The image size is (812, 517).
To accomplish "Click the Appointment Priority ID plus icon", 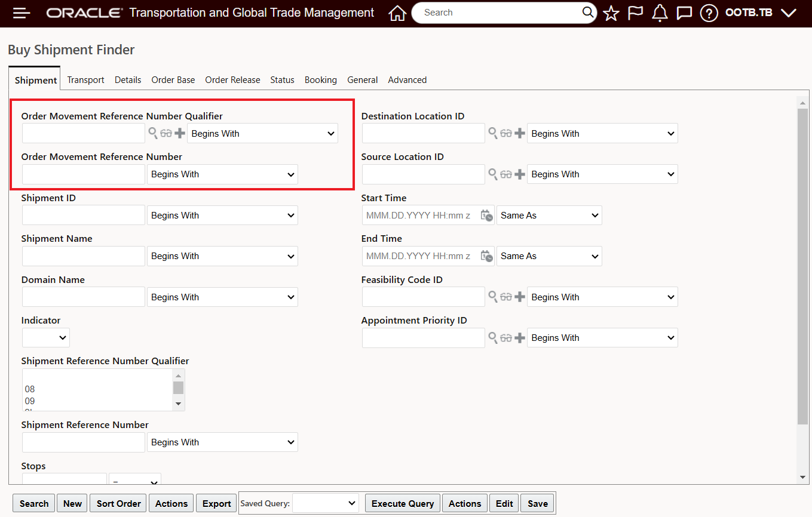I will (x=519, y=338).
